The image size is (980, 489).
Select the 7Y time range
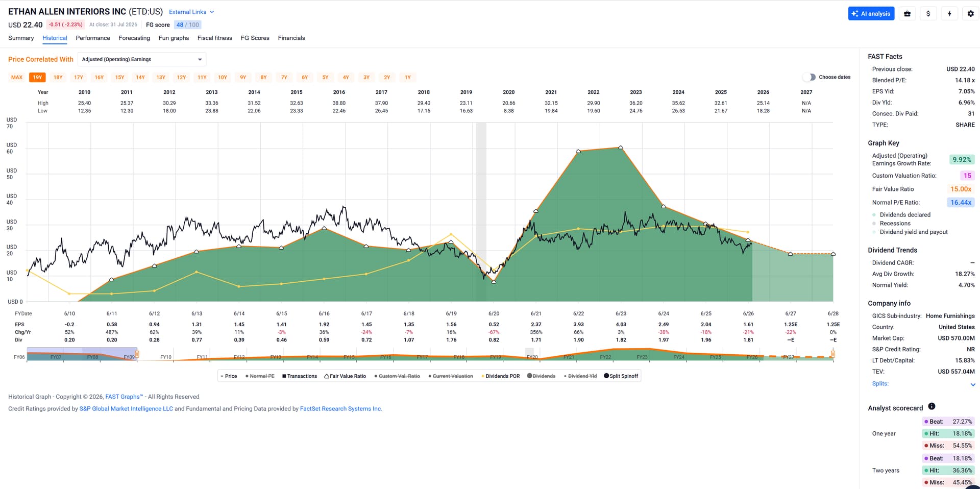coord(284,78)
